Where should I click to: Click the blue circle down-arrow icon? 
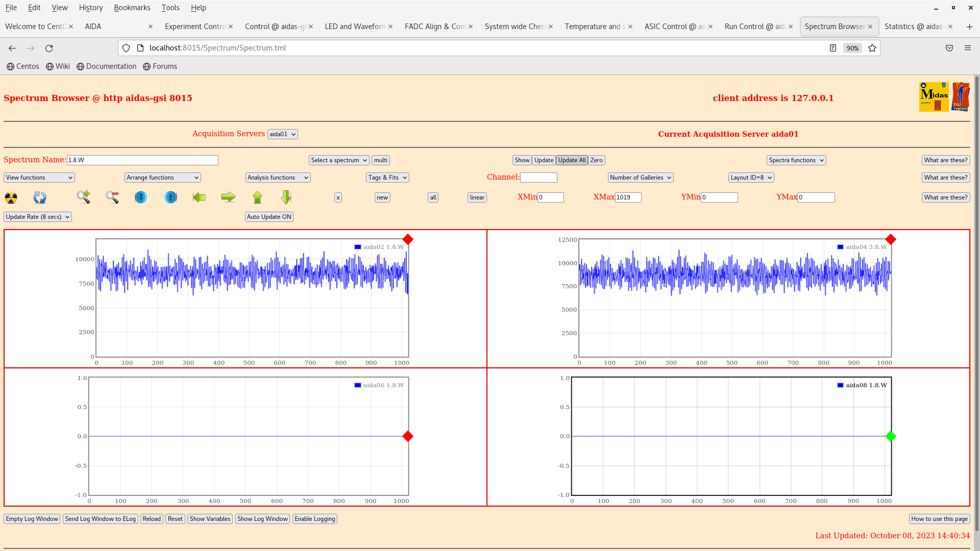(141, 197)
